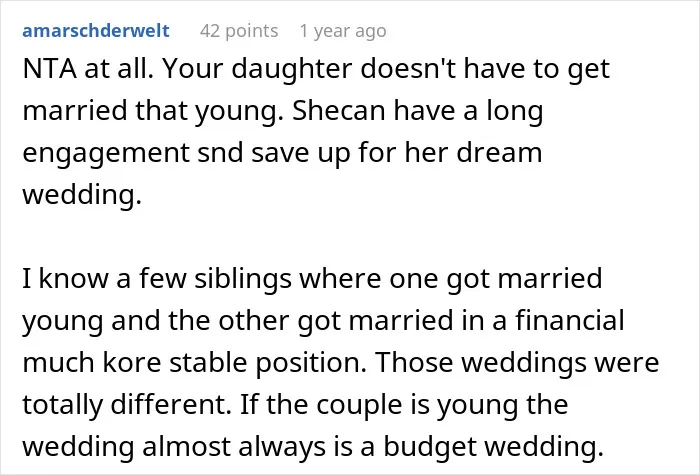
Task: Click the word 'engagement' in the comment
Action: (x=106, y=154)
